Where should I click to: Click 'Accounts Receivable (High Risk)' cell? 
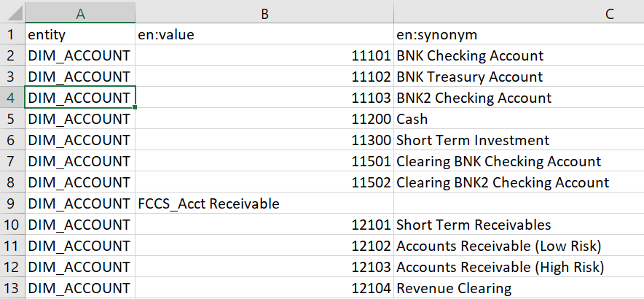(x=517, y=267)
